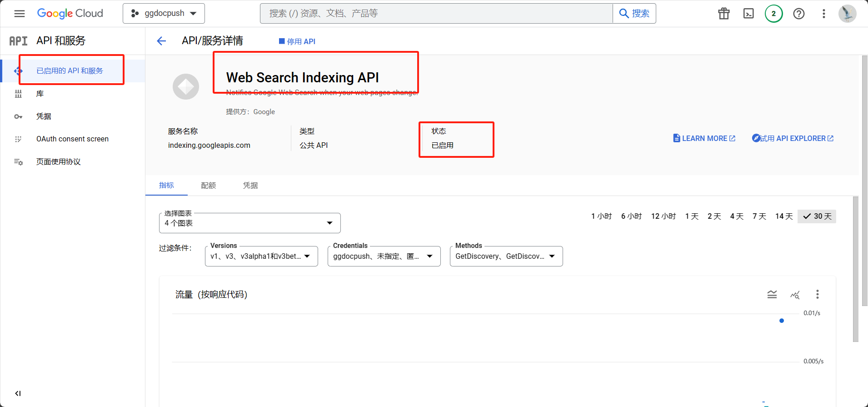868x407 pixels.
Task: Select the 6 小时 time range
Action: point(632,216)
